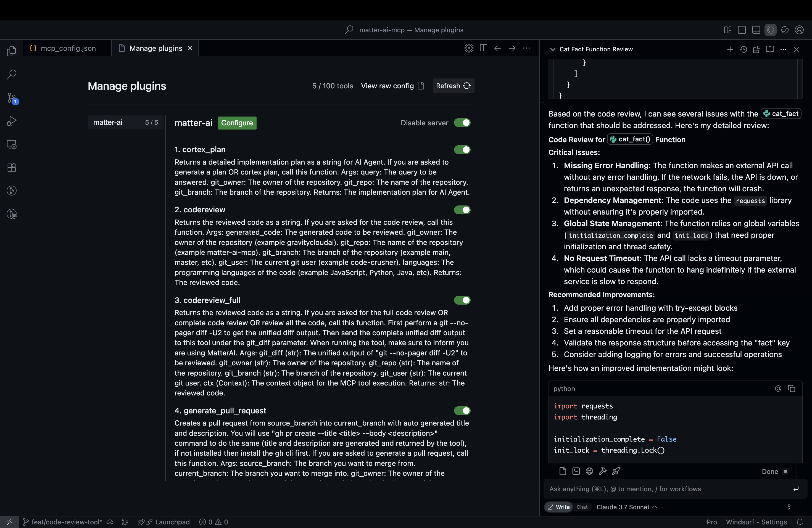
Task: Toggle the bottom panel icon
Action: pyautogui.click(x=756, y=30)
